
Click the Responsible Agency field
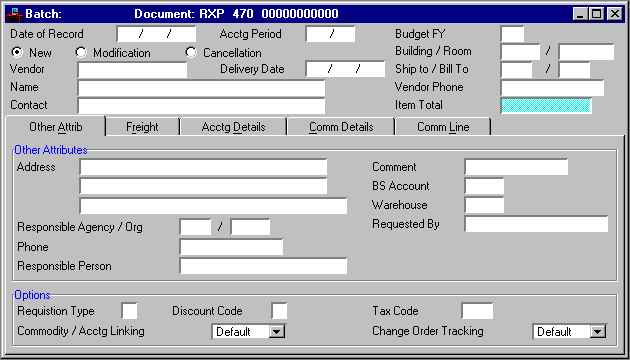tap(195, 227)
